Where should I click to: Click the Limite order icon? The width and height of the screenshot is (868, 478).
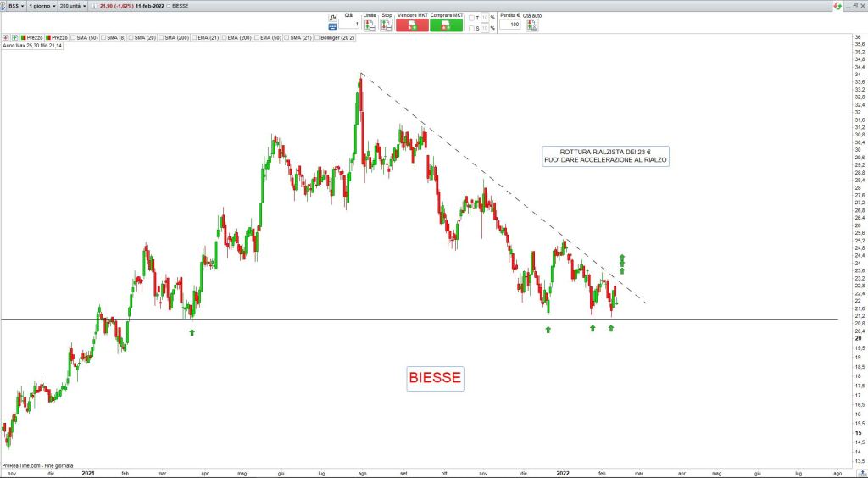pyautogui.click(x=370, y=25)
